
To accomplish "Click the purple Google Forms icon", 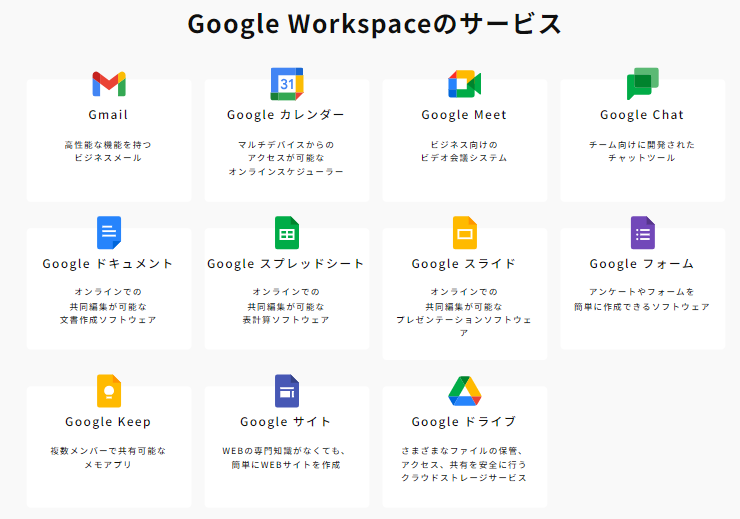I will [643, 233].
